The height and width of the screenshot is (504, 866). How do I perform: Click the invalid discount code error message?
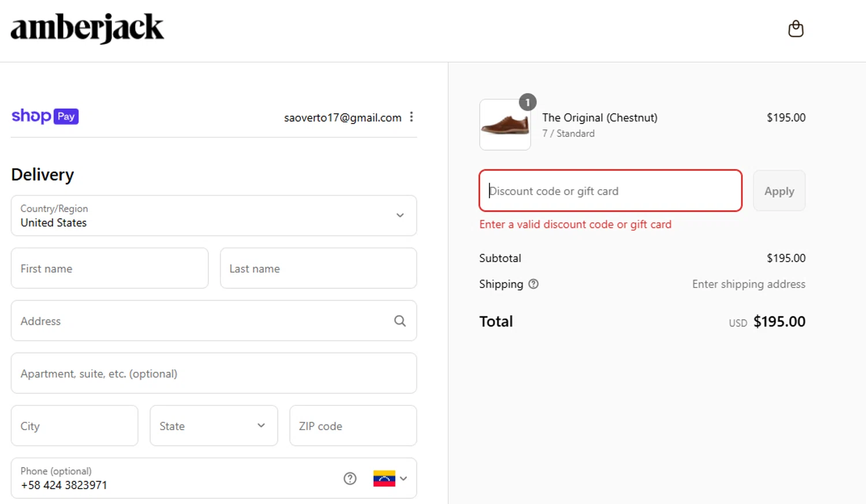pos(575,225)
